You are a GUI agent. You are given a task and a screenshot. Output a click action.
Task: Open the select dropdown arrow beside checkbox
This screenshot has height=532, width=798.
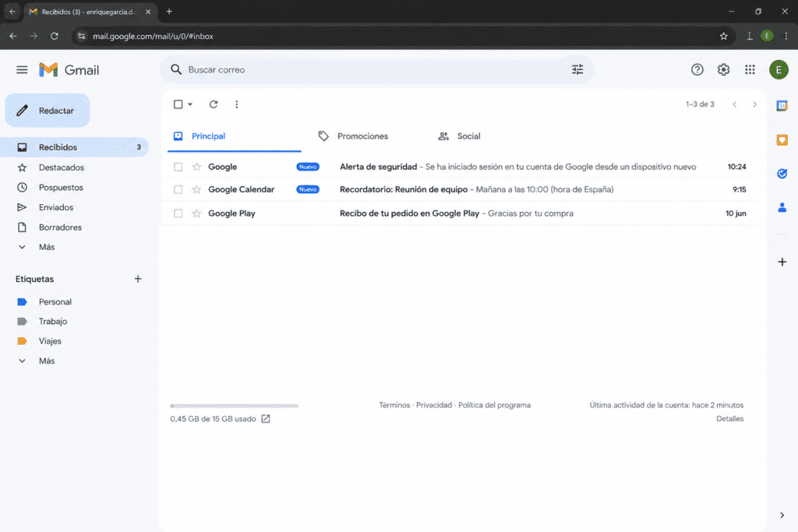click(x=190, y=104)
